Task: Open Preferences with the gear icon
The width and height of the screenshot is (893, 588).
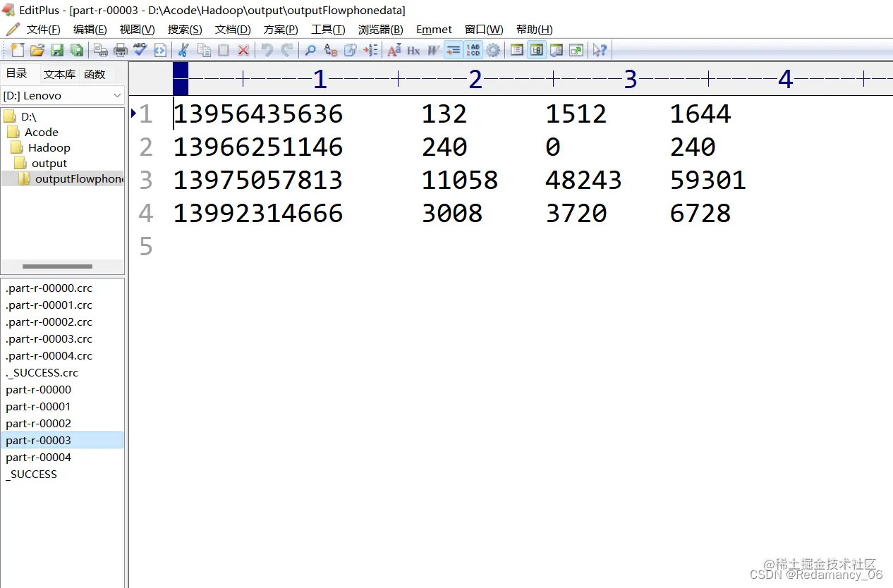Action: [493, 50]
